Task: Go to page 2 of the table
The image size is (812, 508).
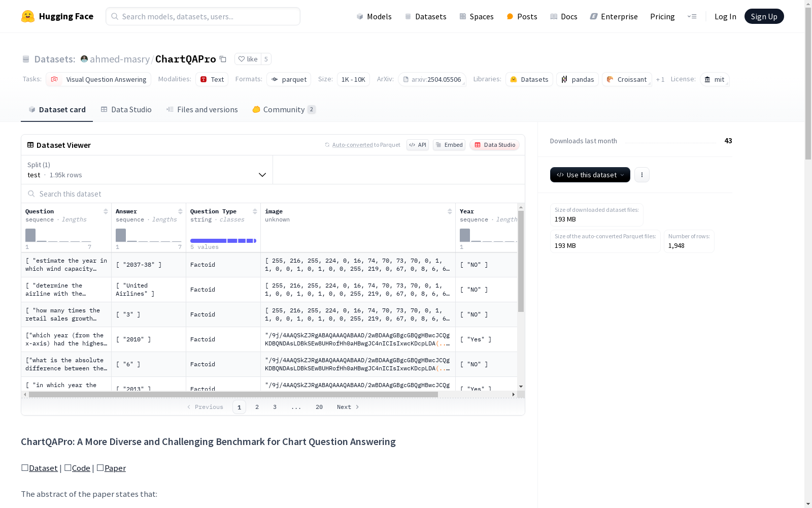Action: [x=257, y=407]
